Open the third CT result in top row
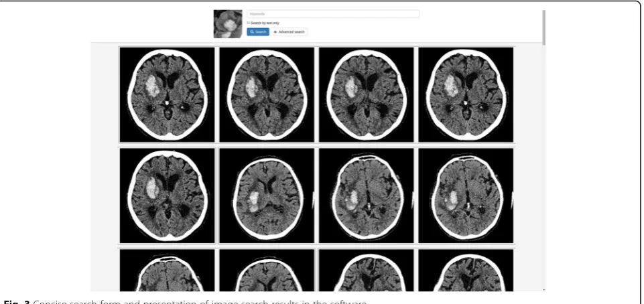Screen dimensions: 644x304 [x=367, y=95]
